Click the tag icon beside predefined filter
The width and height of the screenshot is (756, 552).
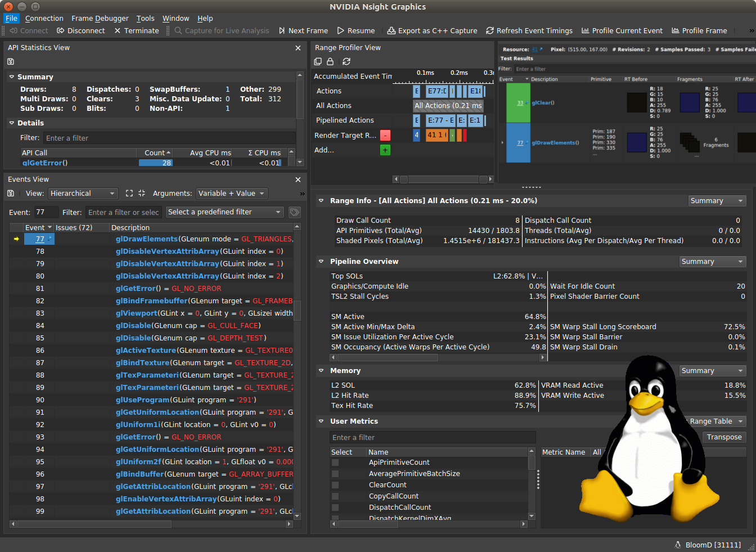click(295, 212)
